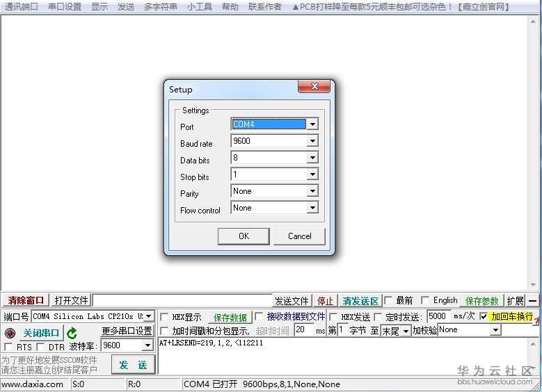Click the 第 1 字节 input field
Image resolution: width=542 pixels, height=392 pixels.
(342, 330)
